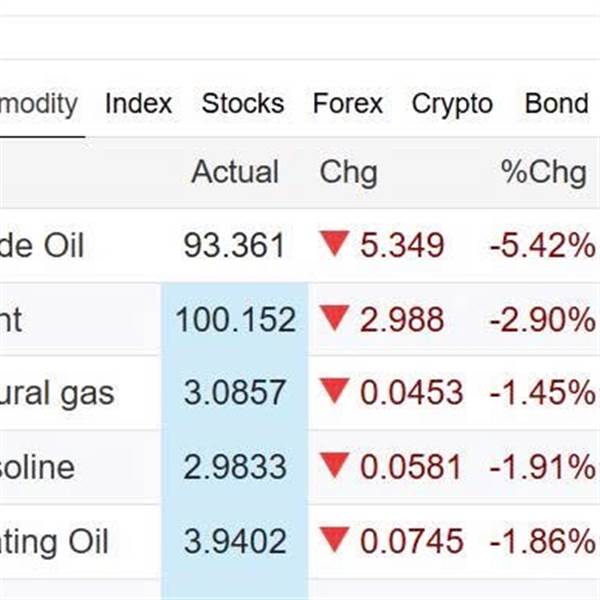This screenshot has height=600, width=600.
Task: Click the red down arrow beside 0.0745
Action: click(335, 541)
